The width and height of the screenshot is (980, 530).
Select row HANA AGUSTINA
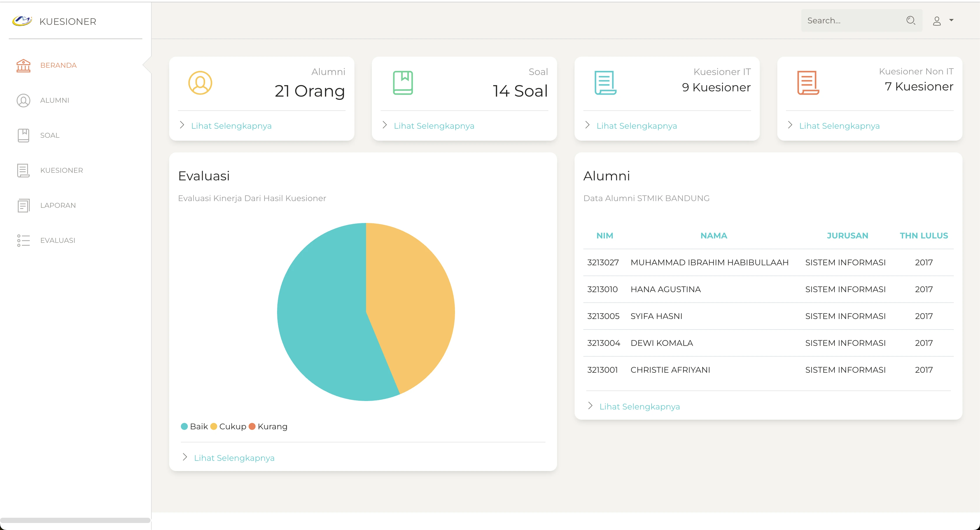768,289
